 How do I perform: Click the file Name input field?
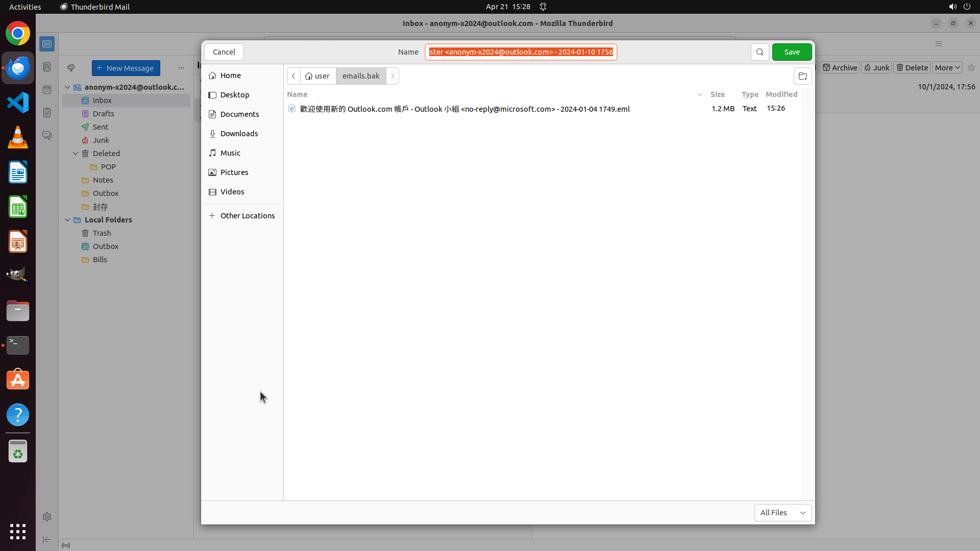click(x=521, y=52)
